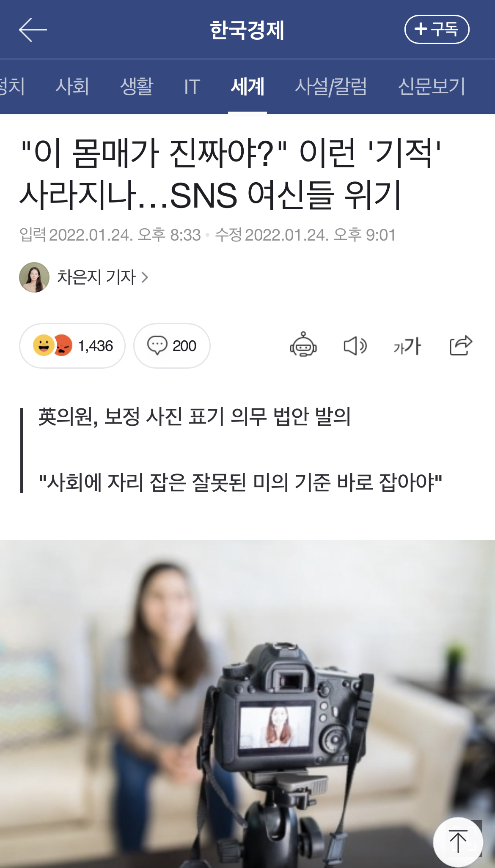Go to 신문보기 tab
This screenshot has height=868, width=495.
coord(432,86)
